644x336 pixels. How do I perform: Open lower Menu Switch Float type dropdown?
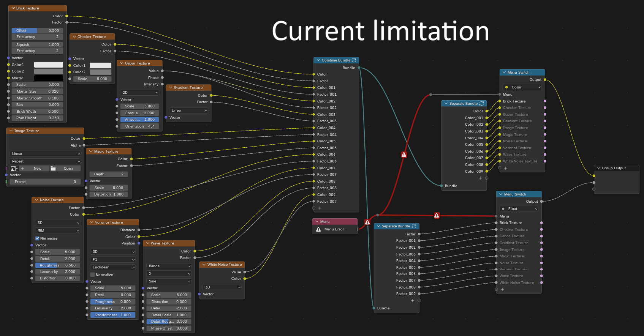[x=519, y=209]
